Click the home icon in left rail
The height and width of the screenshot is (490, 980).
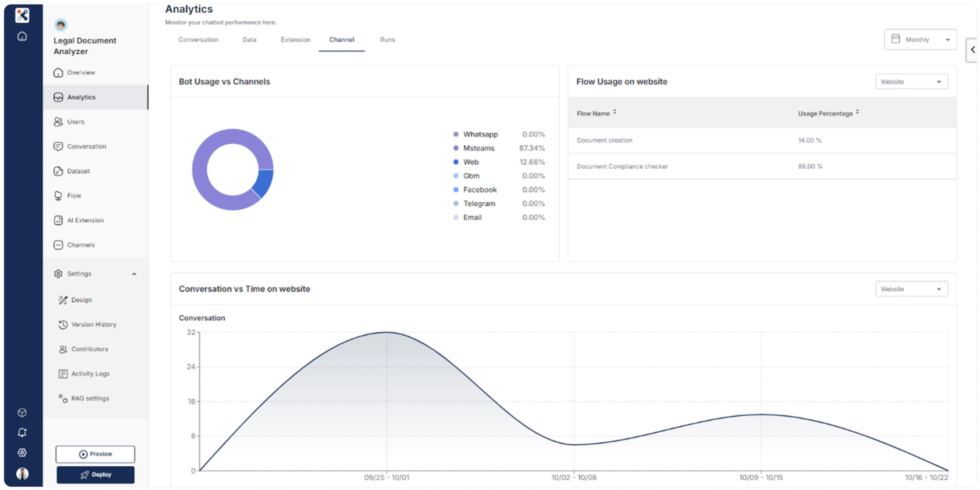pos(22,36)
